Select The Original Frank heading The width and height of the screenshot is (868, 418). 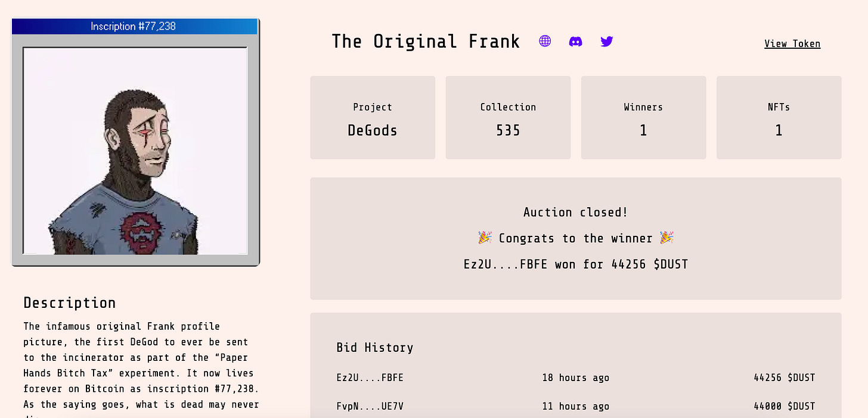coord(426,41)
